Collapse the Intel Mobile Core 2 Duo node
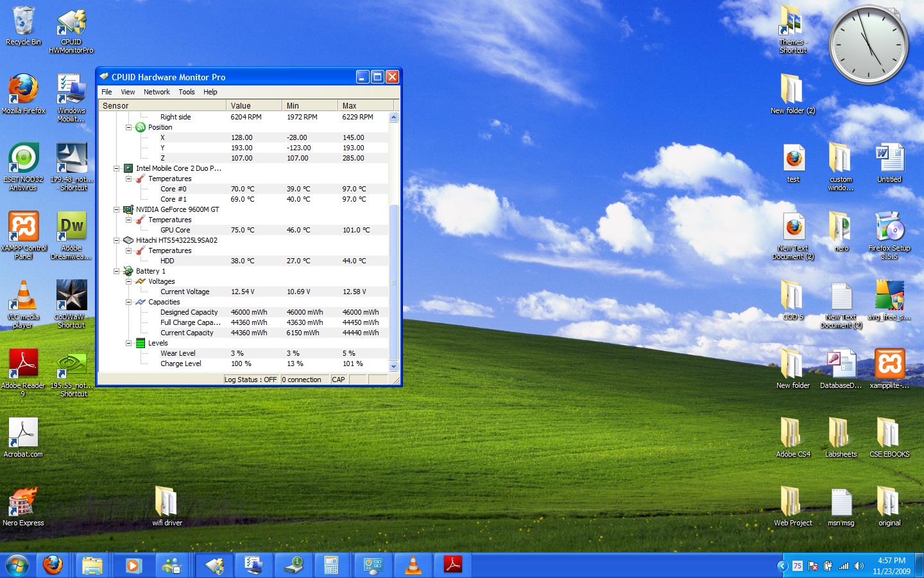Image resolution: width=924 pixels, height=578 pixels. (117, 168)
